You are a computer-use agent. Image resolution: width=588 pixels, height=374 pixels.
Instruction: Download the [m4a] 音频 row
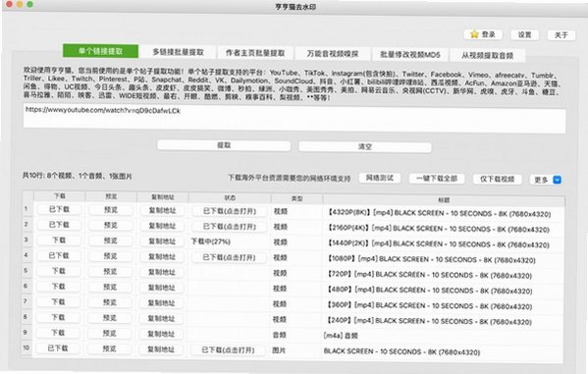pos(58,333)
